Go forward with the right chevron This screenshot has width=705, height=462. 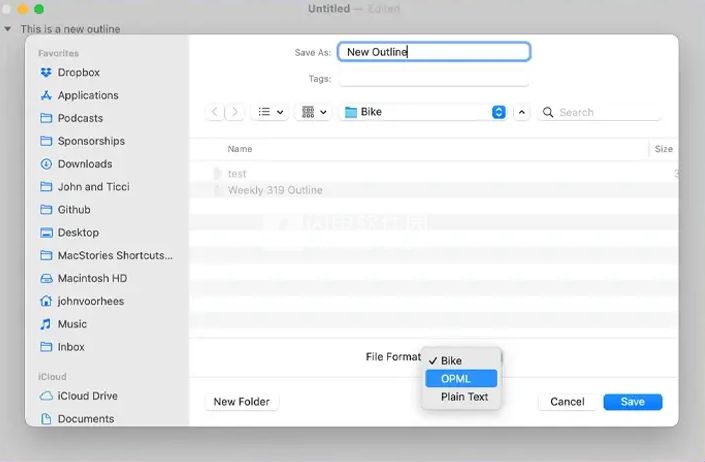tap(235, 112)
